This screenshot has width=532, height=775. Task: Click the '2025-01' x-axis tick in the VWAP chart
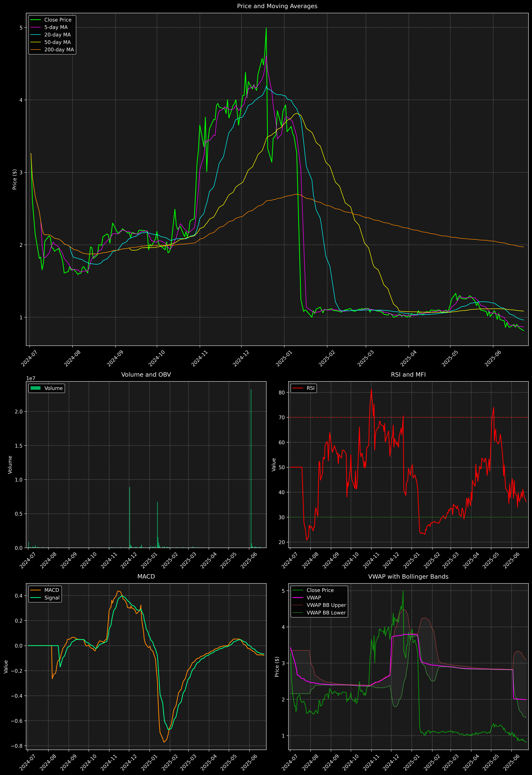tap(411, 763)
